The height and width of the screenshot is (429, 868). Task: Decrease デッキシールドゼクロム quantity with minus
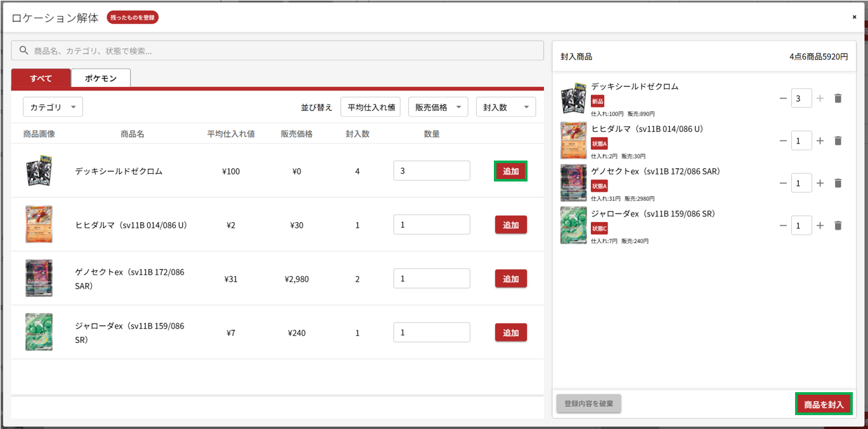[x=783, y=98]
